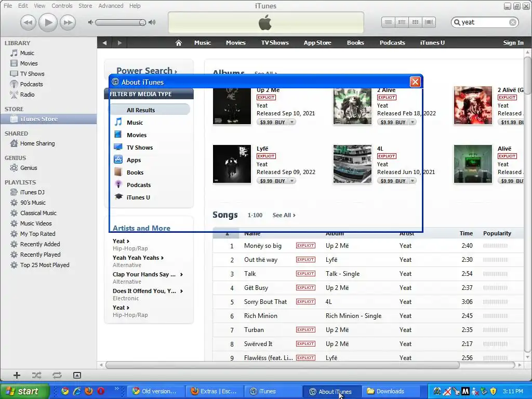
Task: Switch to album list view icon
Action: 402,22
